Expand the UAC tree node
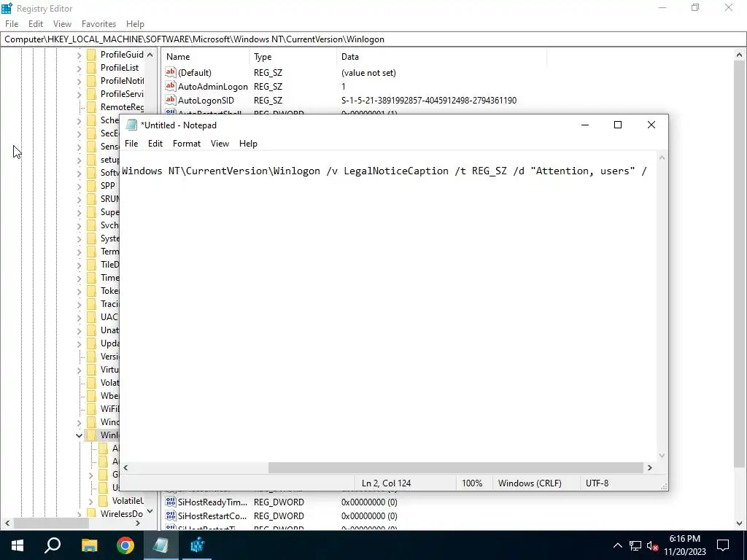Screen dimensions: 747x560 pyautogui.click(x=79, y=317)
